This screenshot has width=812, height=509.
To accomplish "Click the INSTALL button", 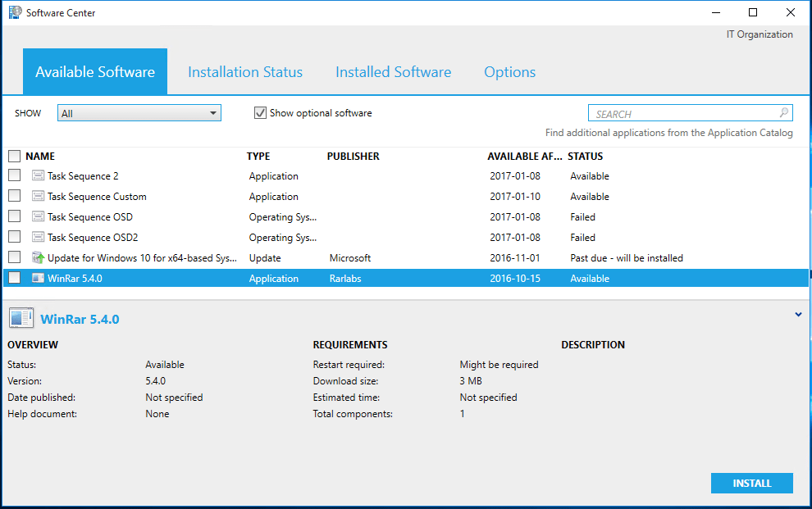I will (x=752, y=483).
